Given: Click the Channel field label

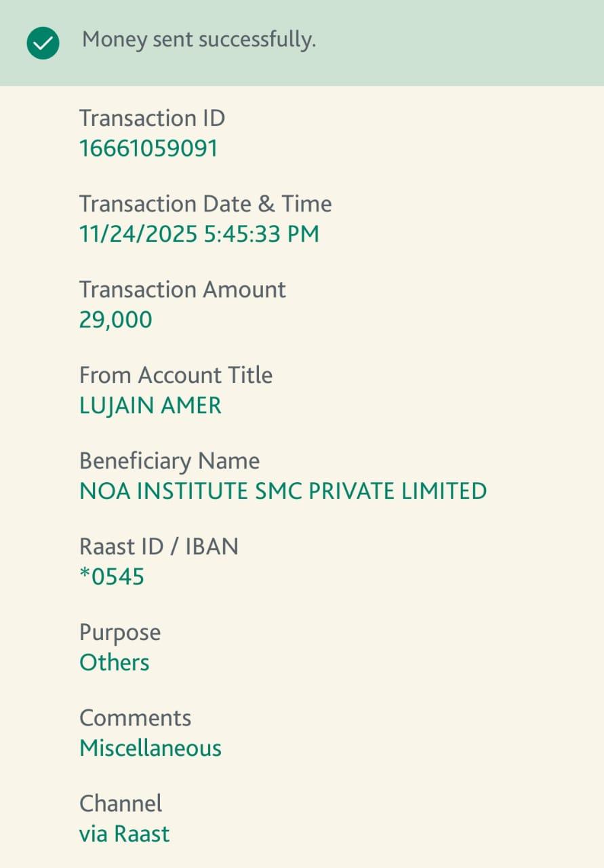Looking at the screenshot, I should click(121, 804).
